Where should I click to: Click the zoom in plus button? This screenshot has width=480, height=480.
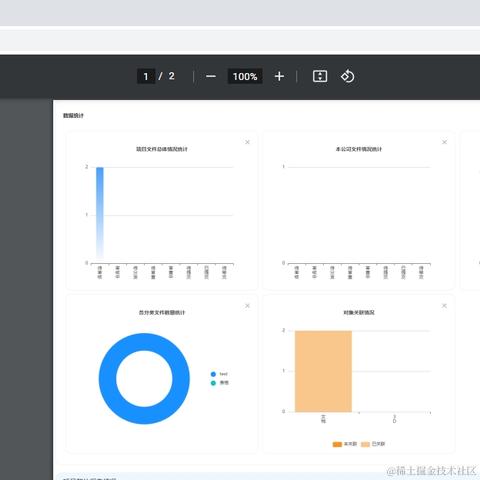click(279, 76)
